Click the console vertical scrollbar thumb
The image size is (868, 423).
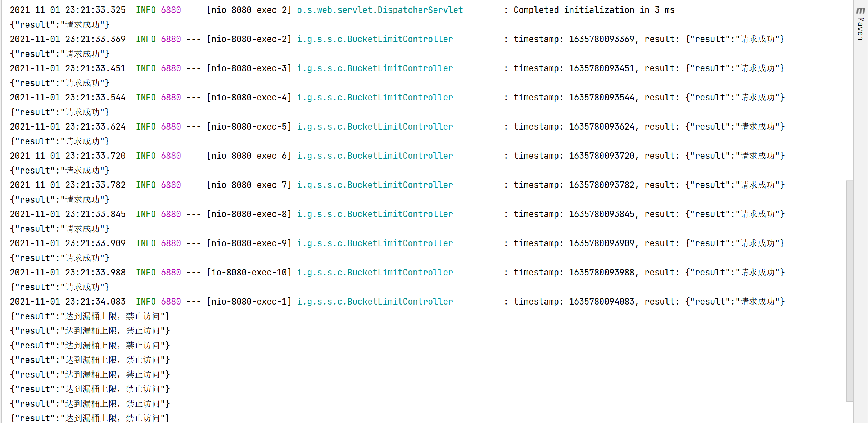[x=850, y=290]
